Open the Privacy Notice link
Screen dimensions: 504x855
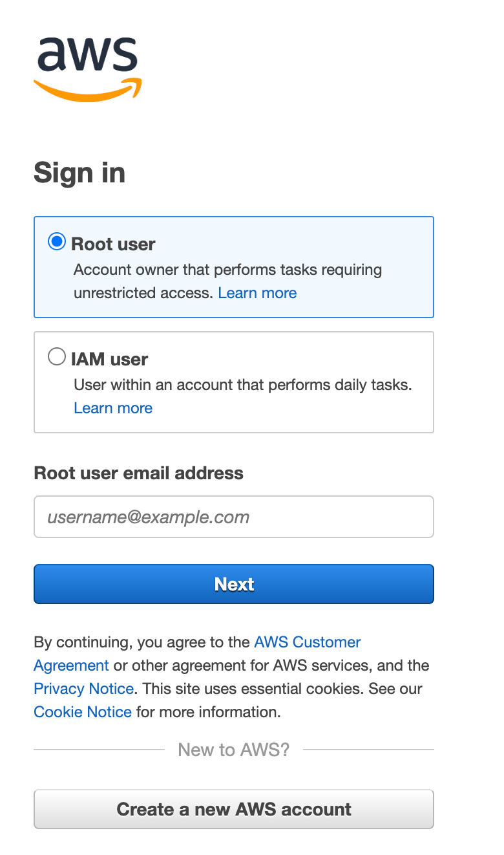point(84,689)
